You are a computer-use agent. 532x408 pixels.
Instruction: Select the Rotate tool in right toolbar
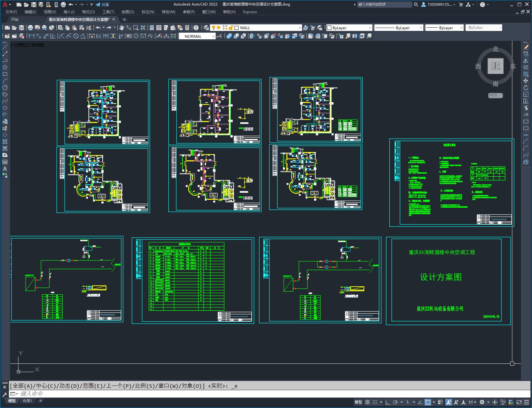click(526, 88)
